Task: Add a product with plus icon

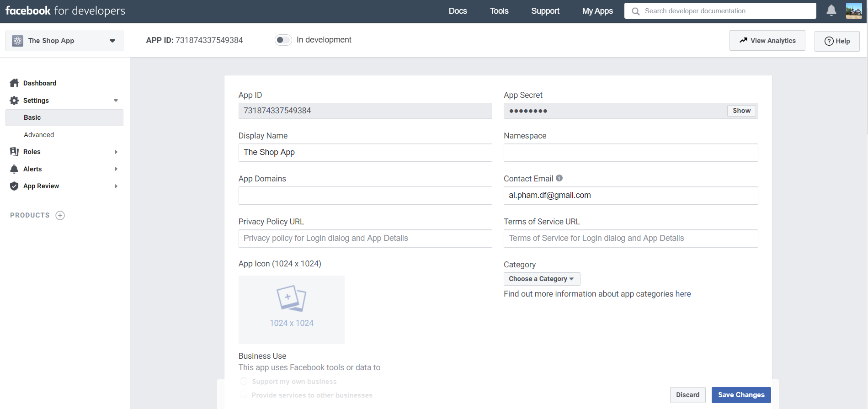Action: [x=60, y=215]
